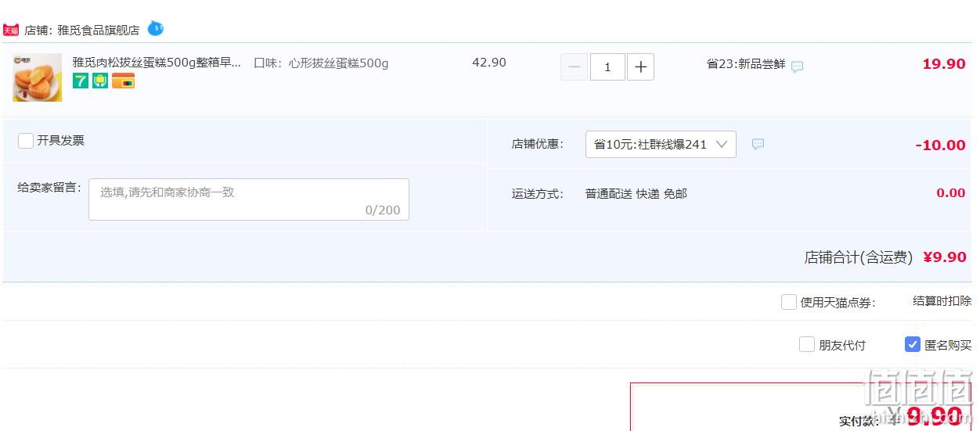Screen dimensions: 980x431
Task: Click the discount amount -10.00
Action: point(940,145)
